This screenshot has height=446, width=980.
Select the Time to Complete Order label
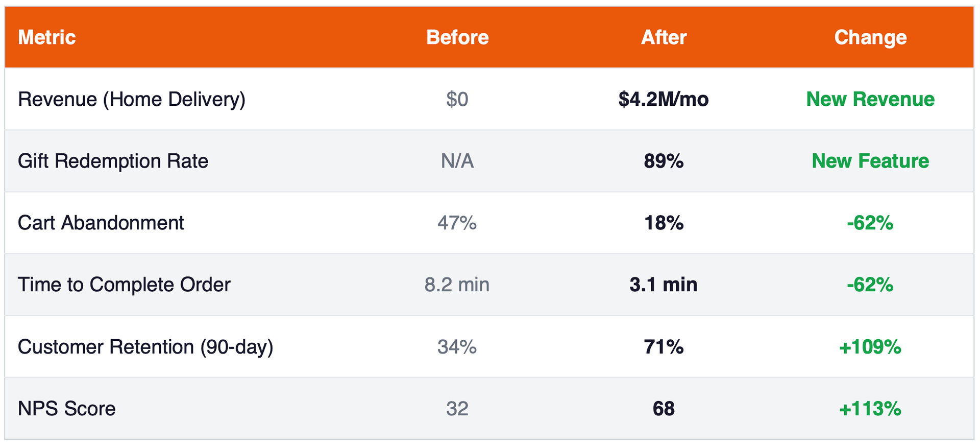click(x=124, y=285)
